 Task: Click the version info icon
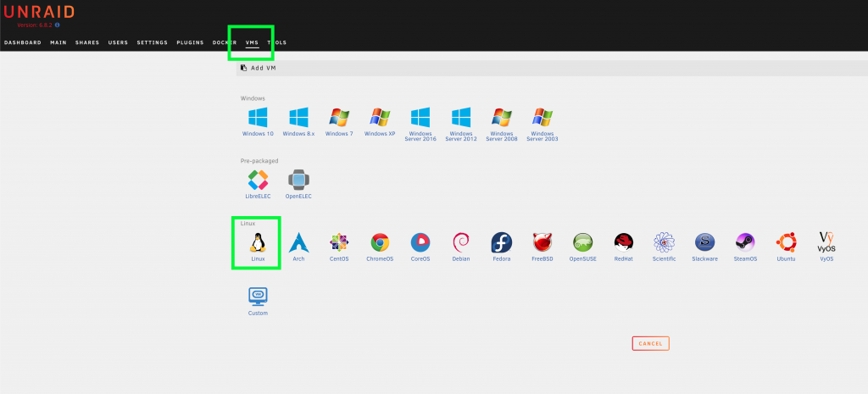click(x=57, y=25)
